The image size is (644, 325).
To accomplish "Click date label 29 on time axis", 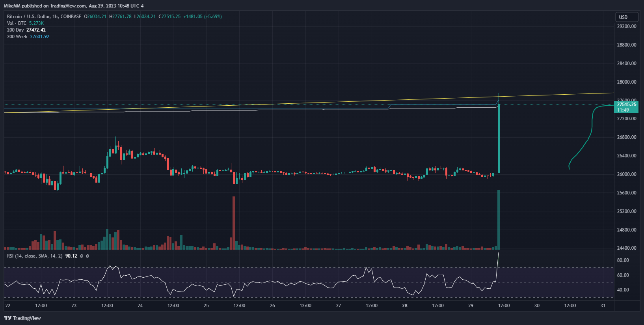I will click(471, 306).
